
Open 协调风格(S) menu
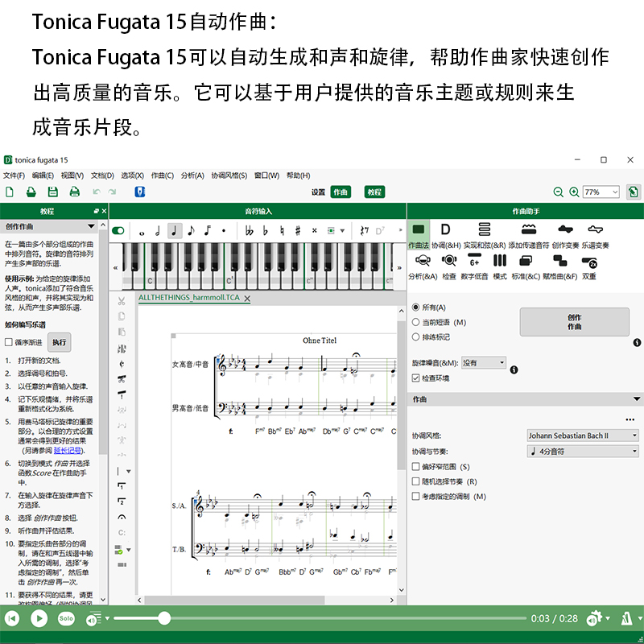229,175
